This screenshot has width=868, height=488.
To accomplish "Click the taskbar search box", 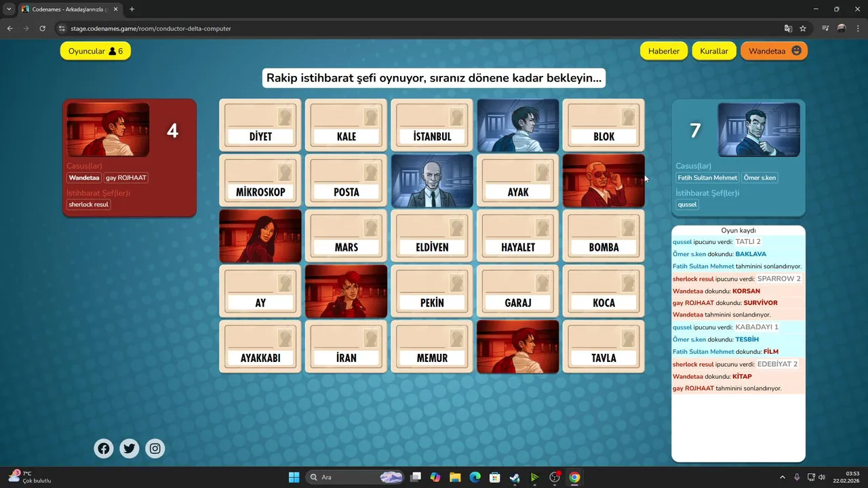I will pyautogui.click(x=356, y=477).
